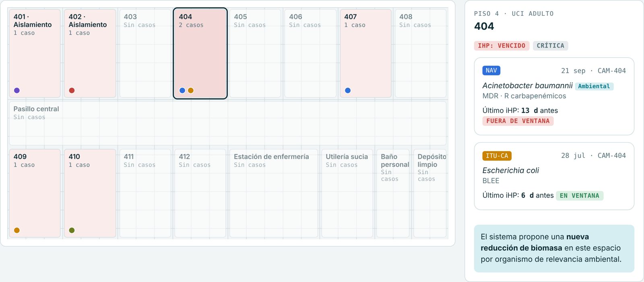Select the Utilería sucia room tile
The width and height of the screenshot is (644, 282).
[x=347, y=193]
